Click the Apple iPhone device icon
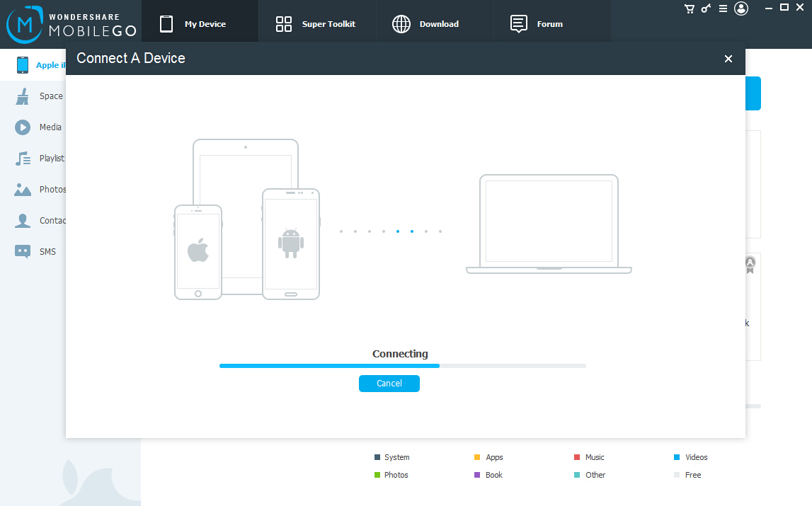Viewport: 812px width, 506px height. pos(23,65)
